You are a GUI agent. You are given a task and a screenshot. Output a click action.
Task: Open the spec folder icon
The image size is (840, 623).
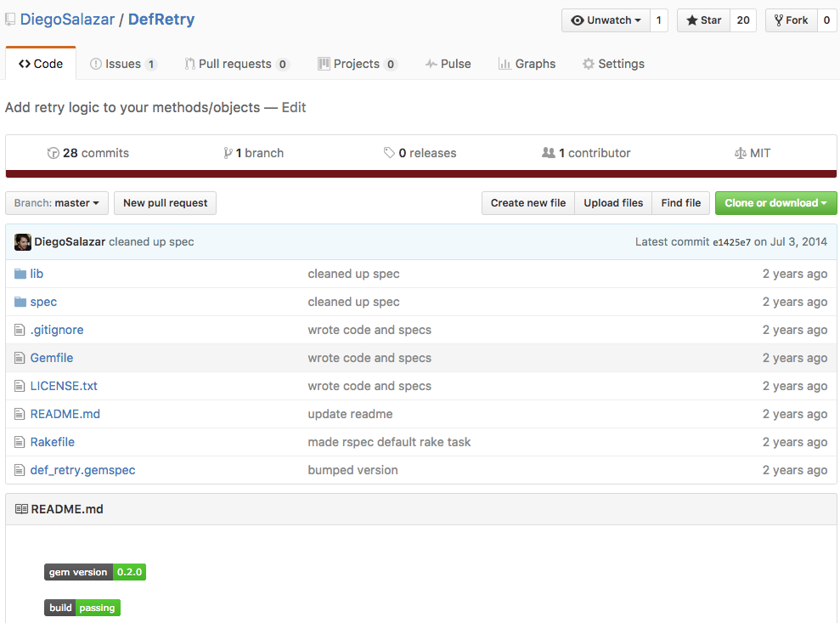(x=20, y=302)
